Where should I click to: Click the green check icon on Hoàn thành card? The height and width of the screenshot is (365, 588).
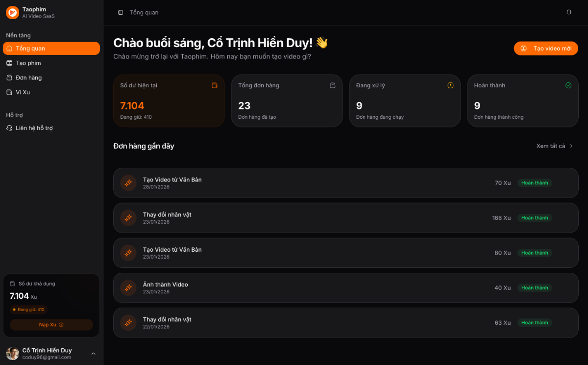[x=568, y=85]
